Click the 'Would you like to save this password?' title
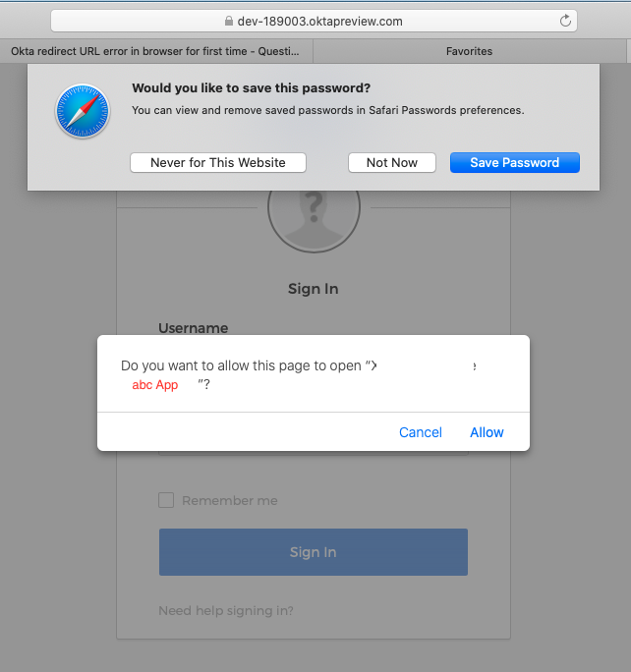The image size is (631, 672). 251,87
